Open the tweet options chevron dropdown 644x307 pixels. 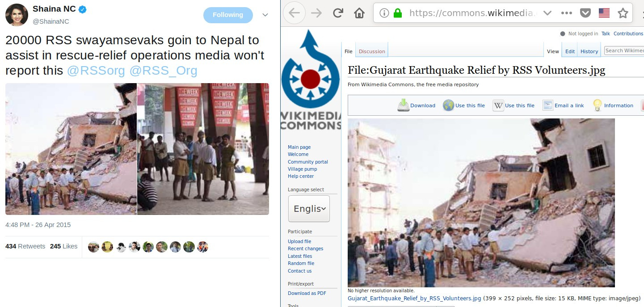click(x=265, y=15)
